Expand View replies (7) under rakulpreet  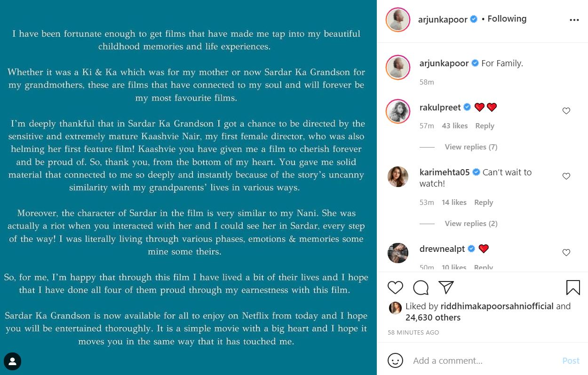[x=471, y=147]
